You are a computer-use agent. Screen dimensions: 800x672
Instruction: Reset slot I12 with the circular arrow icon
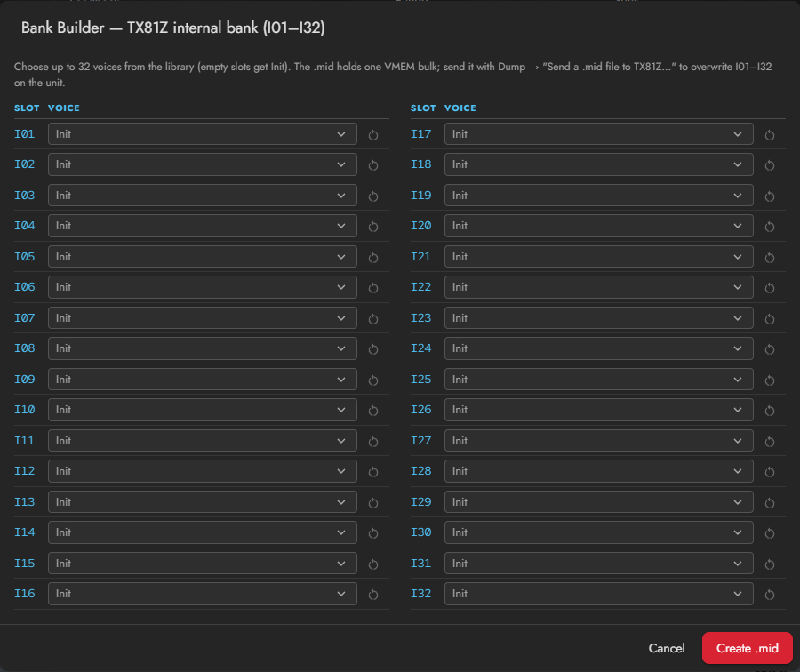373,472
